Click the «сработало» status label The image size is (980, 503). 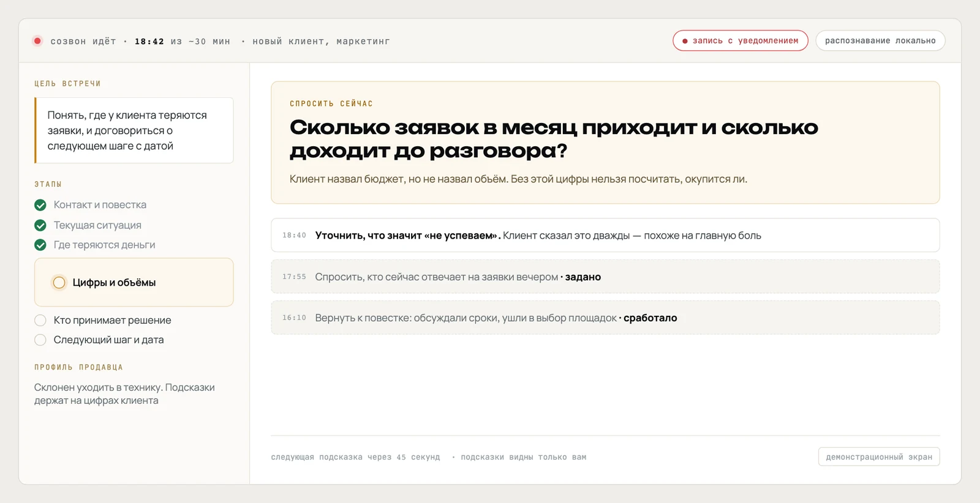pyautogui.click(x=650, y=318)
